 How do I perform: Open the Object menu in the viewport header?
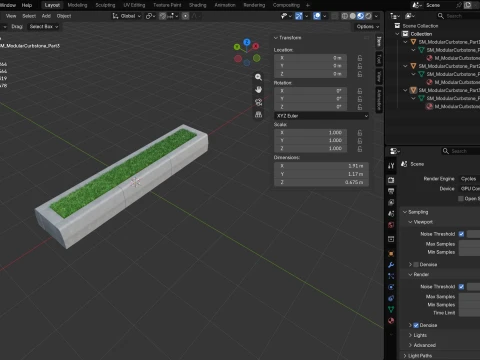point(64,16)
